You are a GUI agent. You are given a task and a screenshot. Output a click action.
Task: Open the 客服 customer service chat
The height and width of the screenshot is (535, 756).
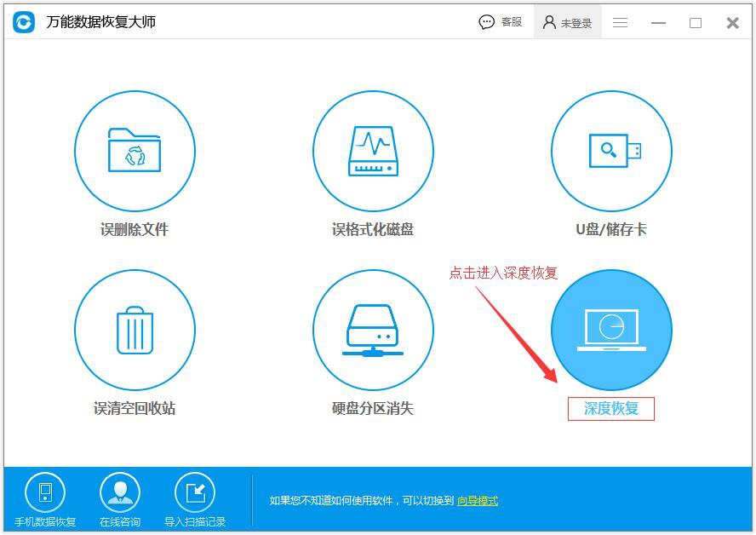(x=501, y=22)
